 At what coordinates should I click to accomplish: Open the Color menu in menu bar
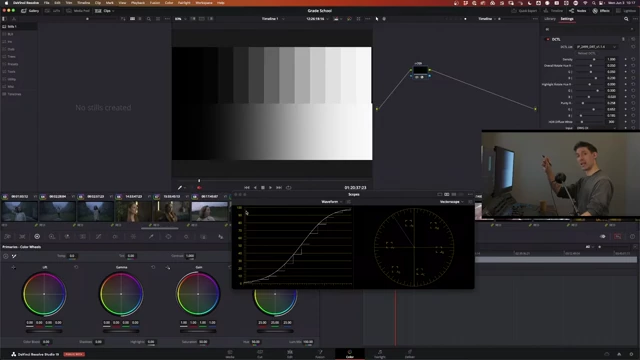tap(169, 3)
